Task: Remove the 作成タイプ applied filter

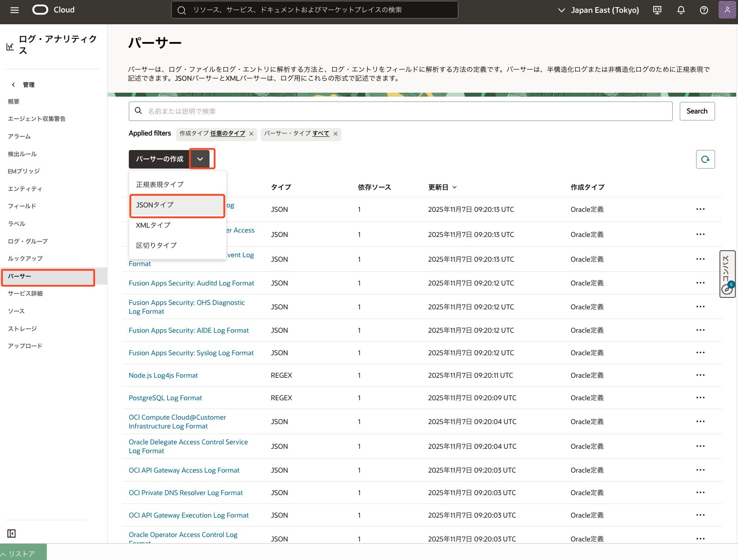Action: pyautogui.click(x=251, y=134)
